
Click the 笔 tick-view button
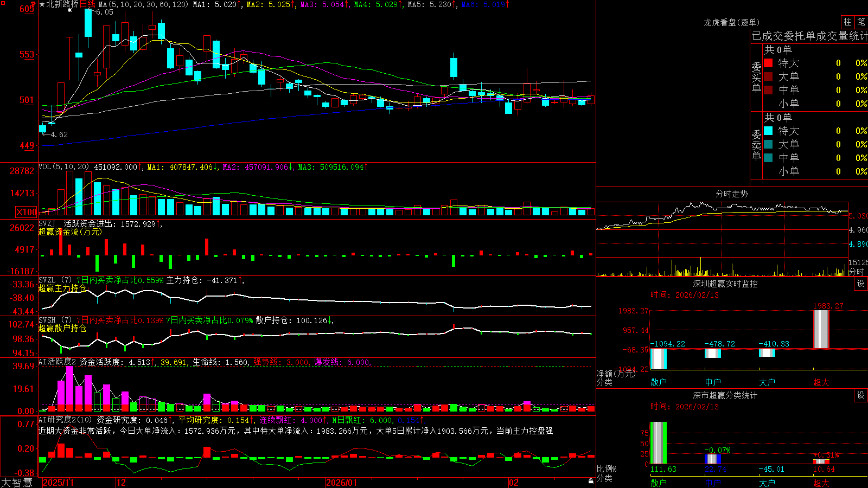point(861,22)
